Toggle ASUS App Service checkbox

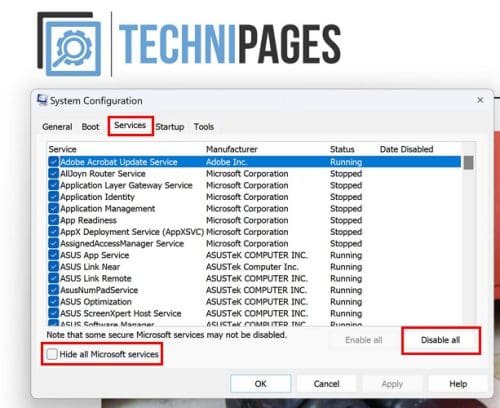[53, 255]
